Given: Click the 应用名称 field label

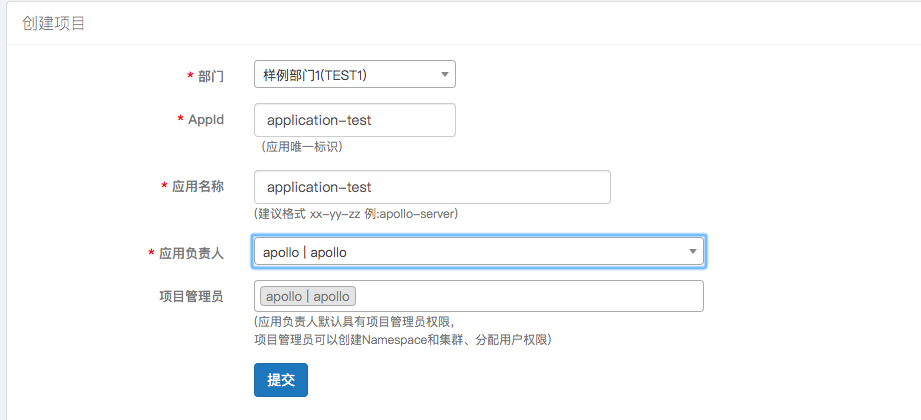Looking at the screenshot, I should point(198,187).
